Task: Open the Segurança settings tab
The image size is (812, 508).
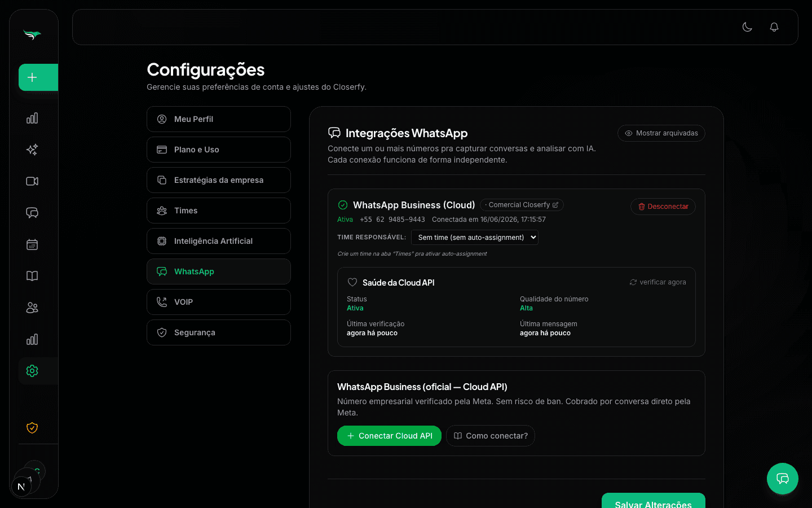Action: click(219, 332)
